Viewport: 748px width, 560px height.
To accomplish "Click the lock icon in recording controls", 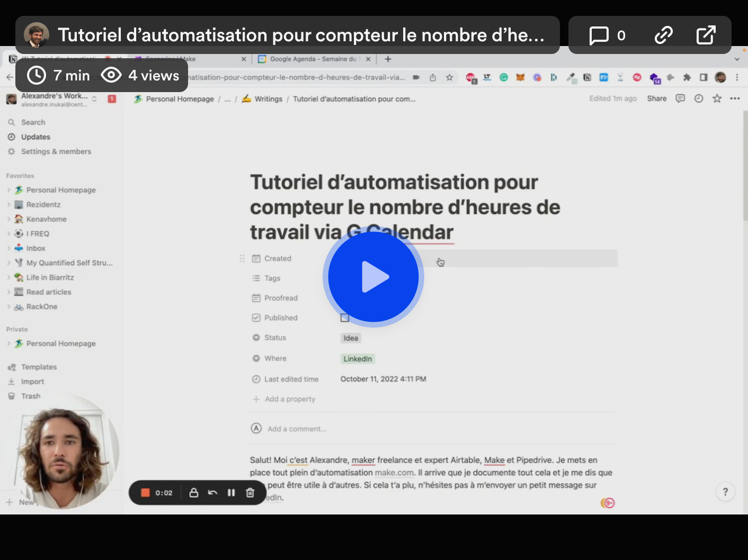I will [x=194, y=493].
